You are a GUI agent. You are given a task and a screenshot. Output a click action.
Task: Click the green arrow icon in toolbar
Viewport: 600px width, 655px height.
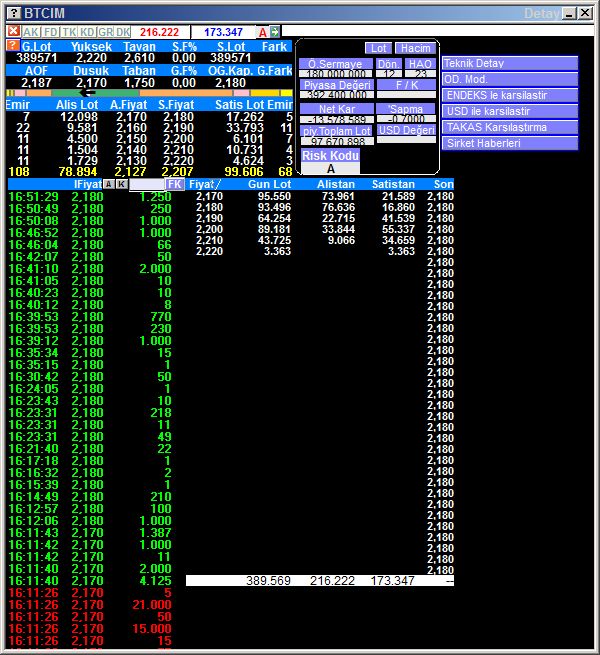(x=275, y=32)
